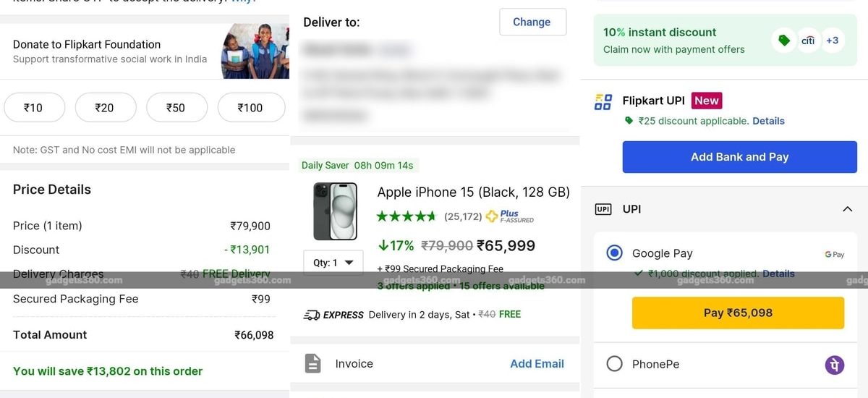The width and height of the screenshot is (868, 398).
Task: Choose the ₹10 donation amount
Action: [33, 108]
